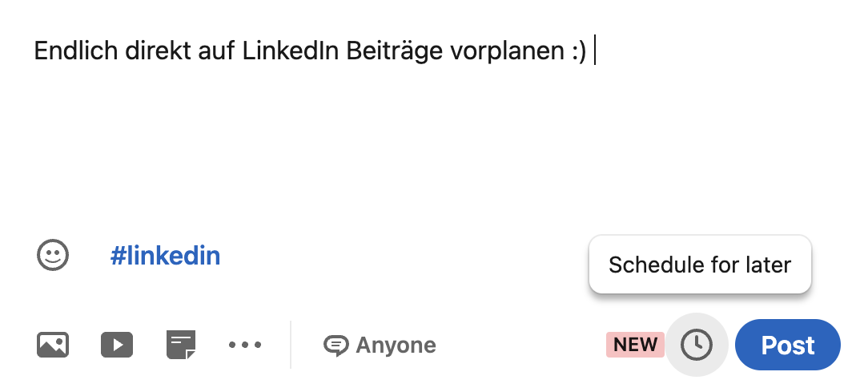Add a photo to the post
The width and height of the screenshot is (868, 388).
pyautogui.click(x=53, y=345)
